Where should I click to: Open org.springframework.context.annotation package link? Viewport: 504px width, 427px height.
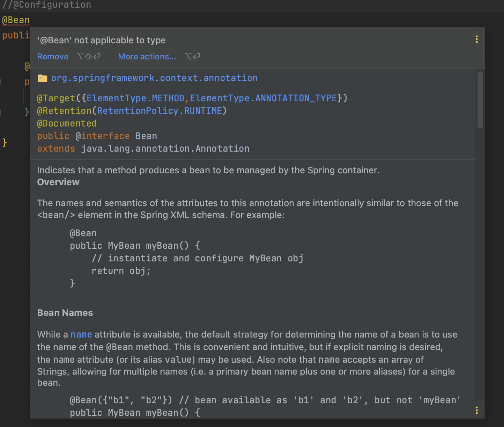pyautogui.click(x=154, y=78)
